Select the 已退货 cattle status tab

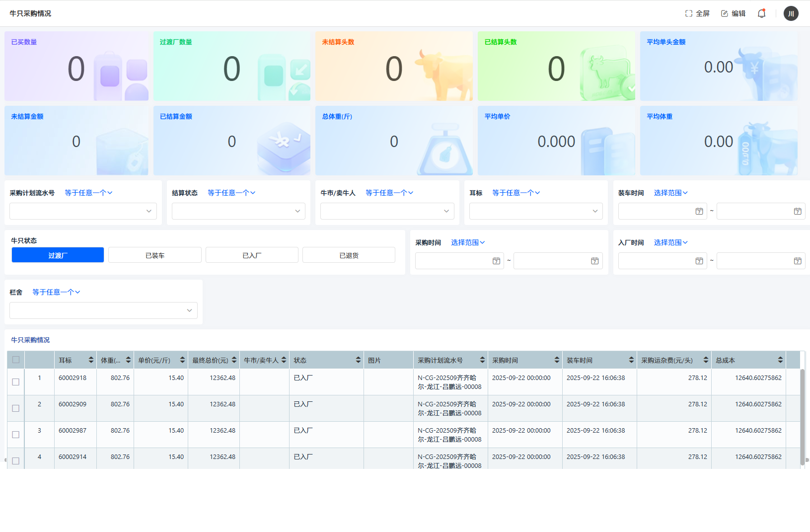(349, 255)
